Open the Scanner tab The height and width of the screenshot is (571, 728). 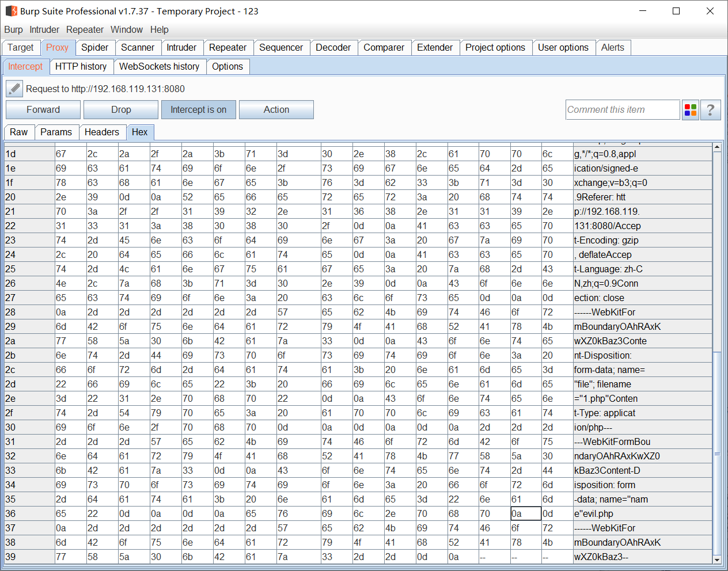138,48
